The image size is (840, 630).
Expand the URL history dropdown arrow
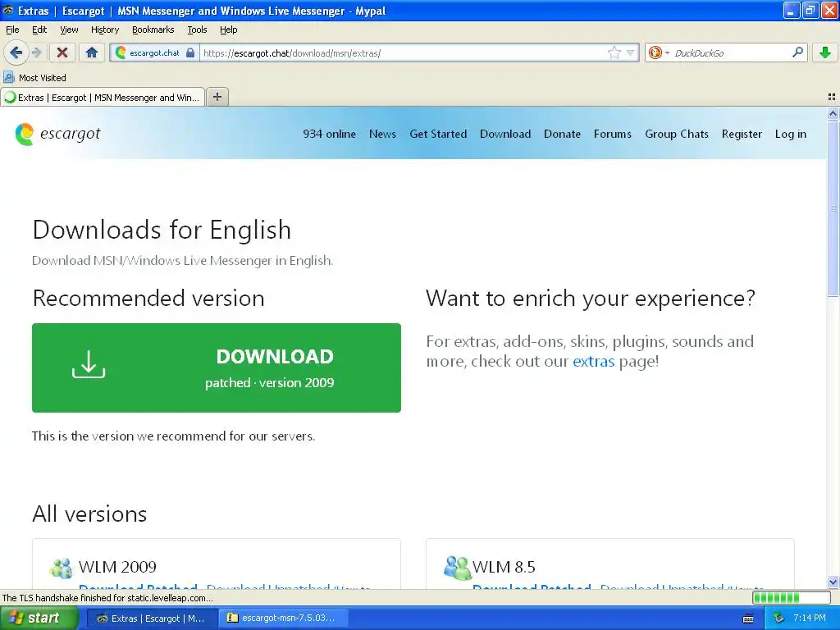[631, 52]
